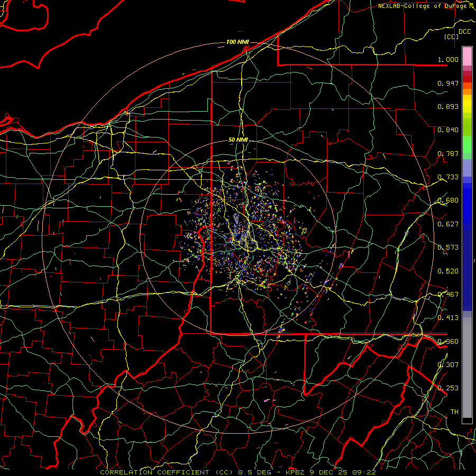Image resolution: width=476 pixels, height=476 pixels.
Task: Click the 0.627 scale value
Action: point(448,224)
